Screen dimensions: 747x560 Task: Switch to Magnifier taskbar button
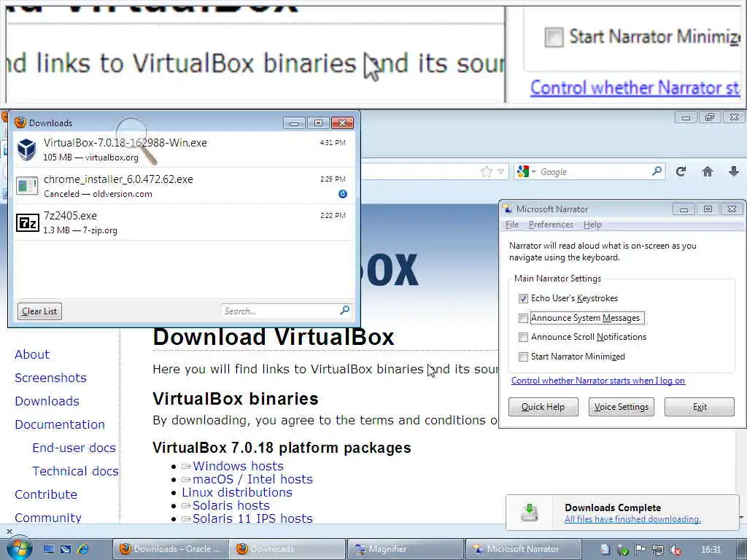(405, 549)
